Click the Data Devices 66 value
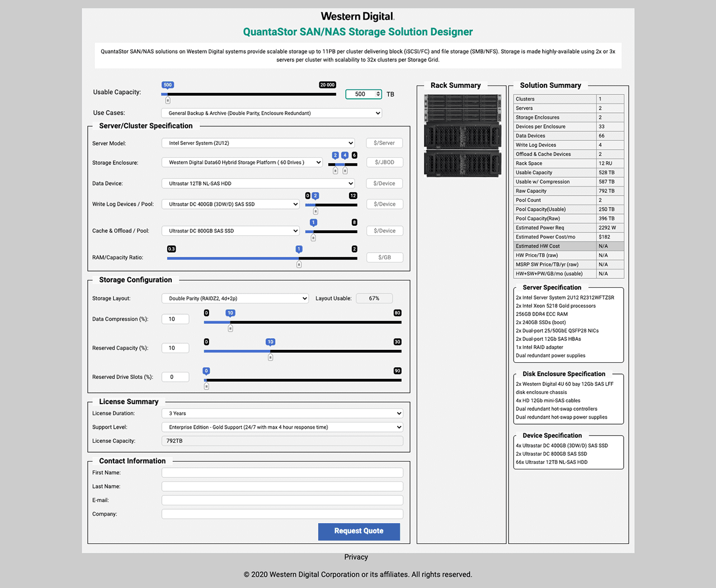 click(x=601, y=136)
